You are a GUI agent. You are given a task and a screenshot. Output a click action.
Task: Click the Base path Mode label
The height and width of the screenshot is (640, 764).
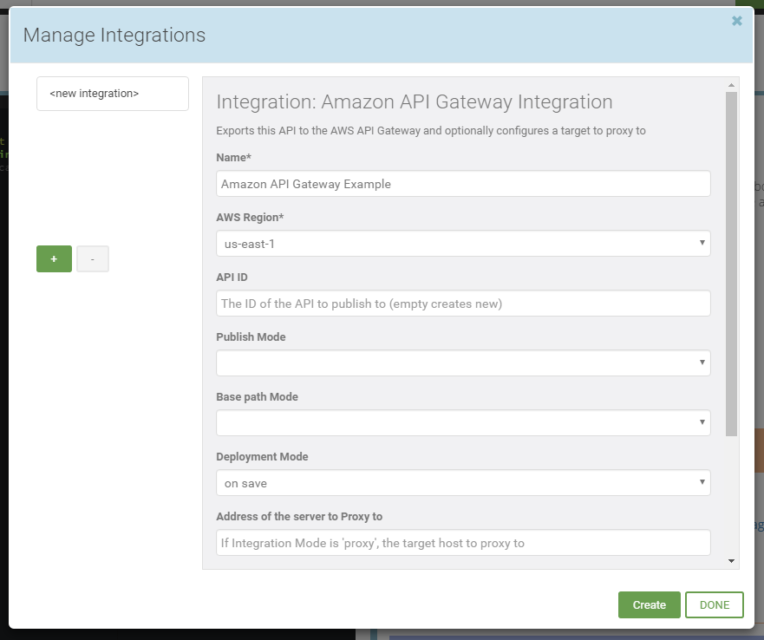click(x=257, y=397)
